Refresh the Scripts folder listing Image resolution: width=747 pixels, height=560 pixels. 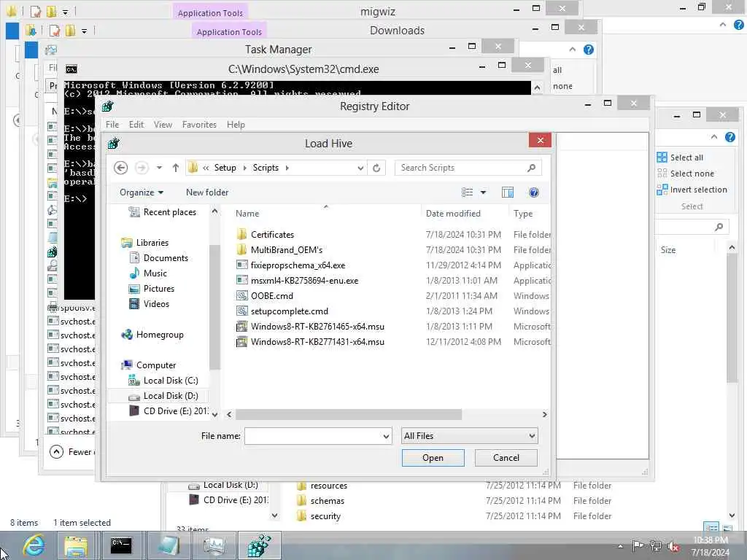coord(376,168)
